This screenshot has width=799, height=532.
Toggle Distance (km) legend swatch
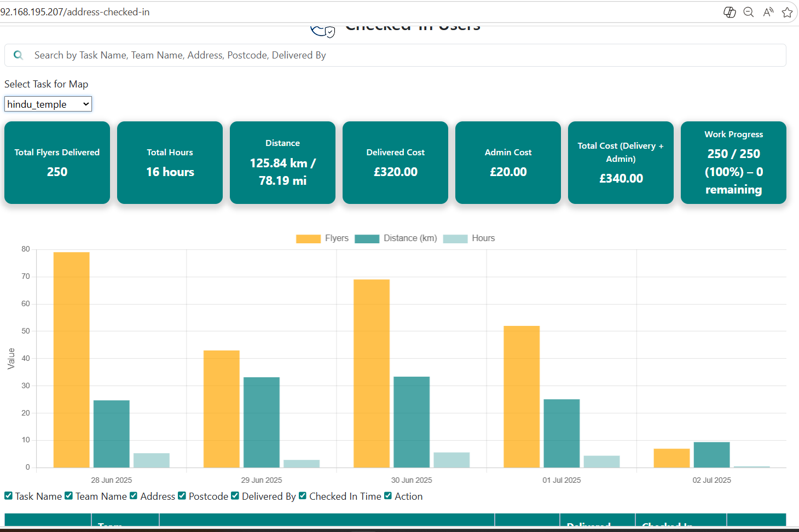[x=367, y=238]
